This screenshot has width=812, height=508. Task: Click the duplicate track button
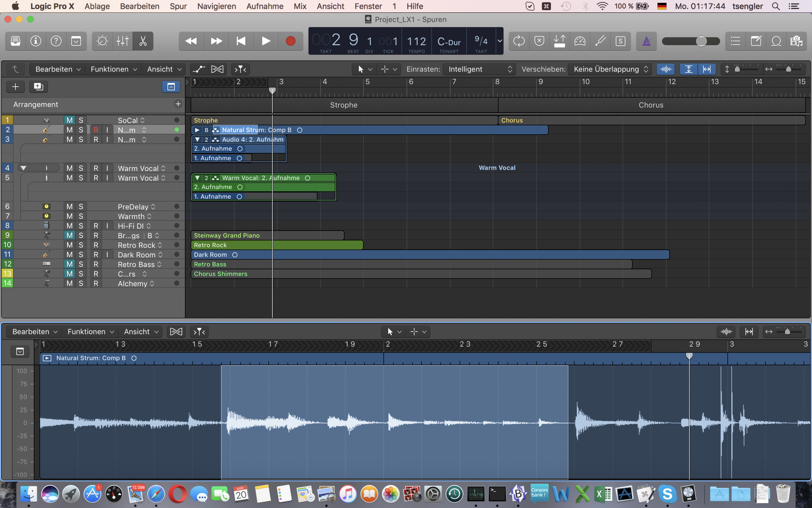coord(39,87)
